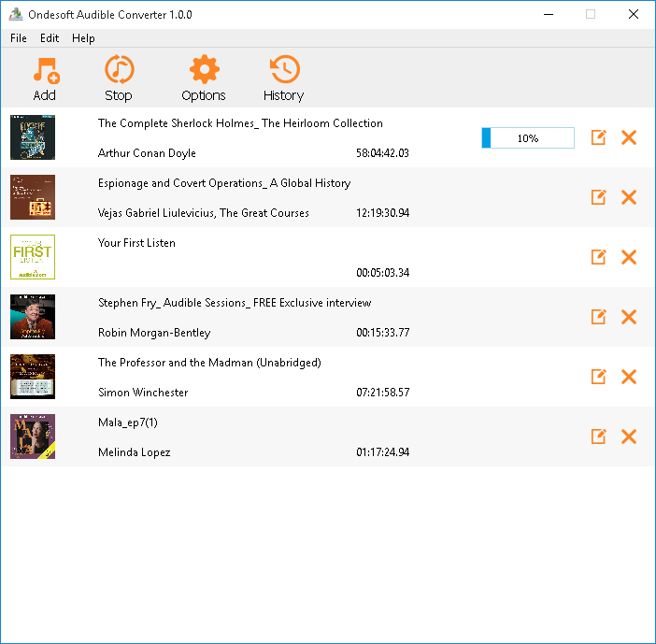The height and width of the screenshot is (644, 656).
Task: Remove the Mala_ep7(1) entry
Action: tap(629, 436)
